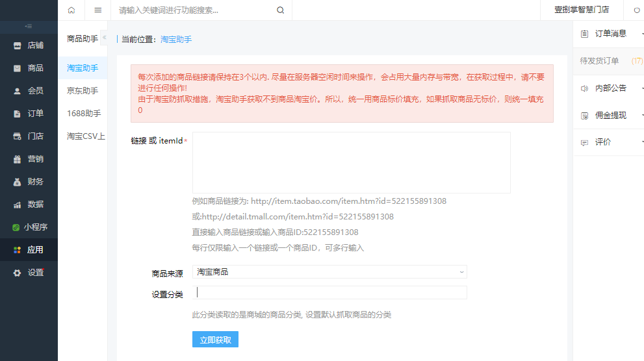Click the search magnifier icon
The image size is (644, 361).
pyautogui.click(x=281, y=10)
